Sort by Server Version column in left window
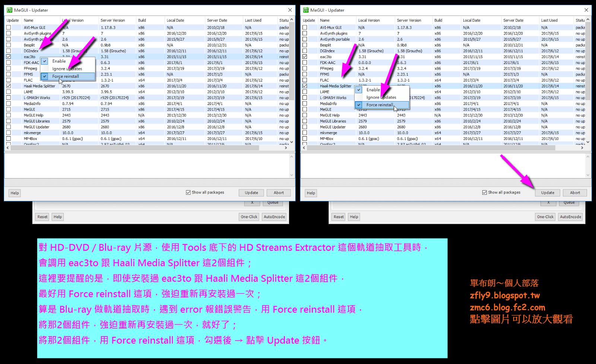The width and height of the screenshot is (596, 364). tap(117, 20)
